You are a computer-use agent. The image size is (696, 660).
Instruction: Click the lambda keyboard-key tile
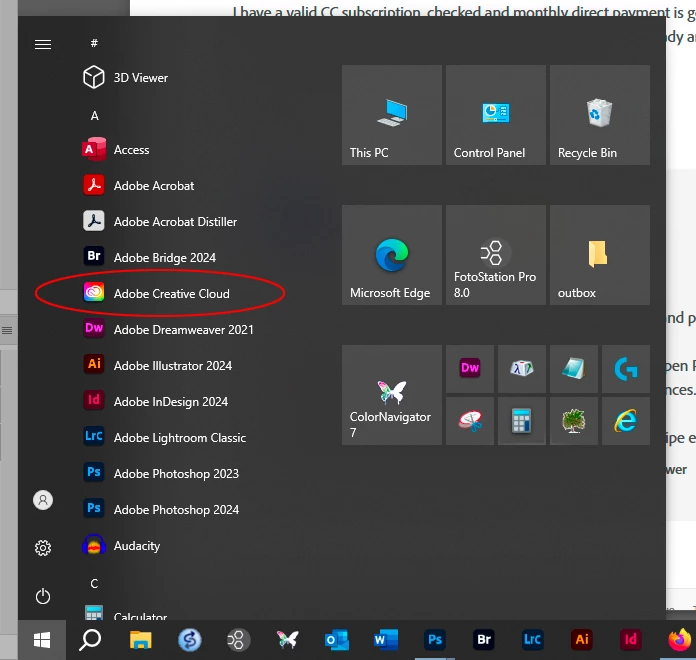point(522,369)
